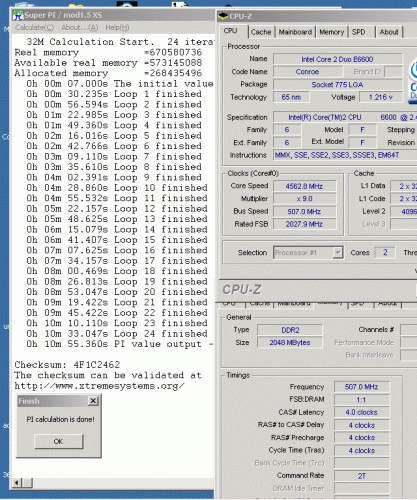
Task: Click the CAS# Latency value 4.0 clocks
Action: point(362,412)
